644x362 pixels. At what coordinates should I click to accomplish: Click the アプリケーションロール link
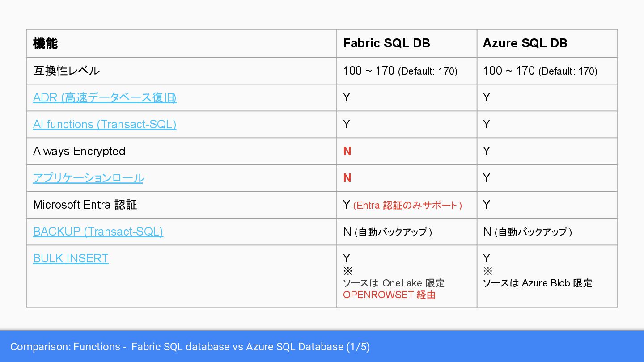point(89,178)
